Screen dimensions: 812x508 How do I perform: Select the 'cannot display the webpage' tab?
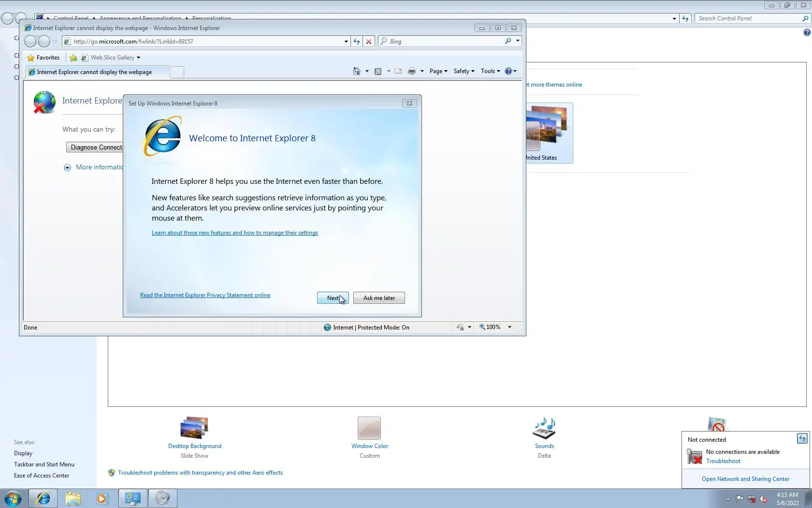point(97,72)
